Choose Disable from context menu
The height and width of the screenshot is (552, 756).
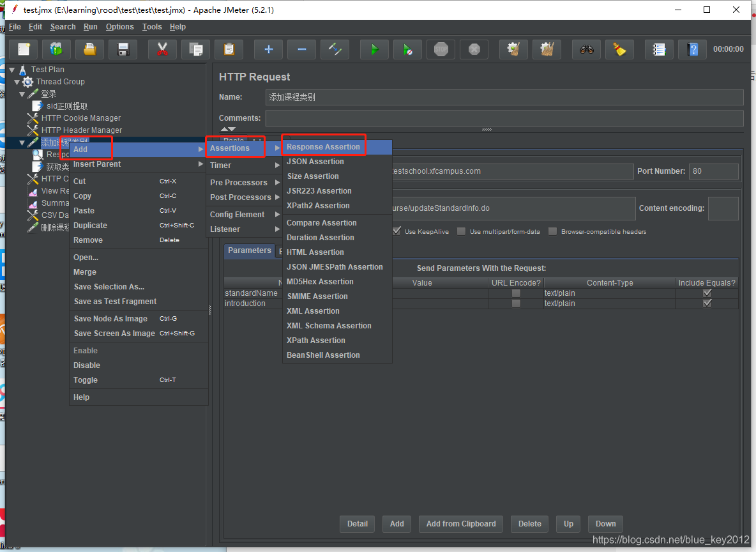tap(139, 365)
